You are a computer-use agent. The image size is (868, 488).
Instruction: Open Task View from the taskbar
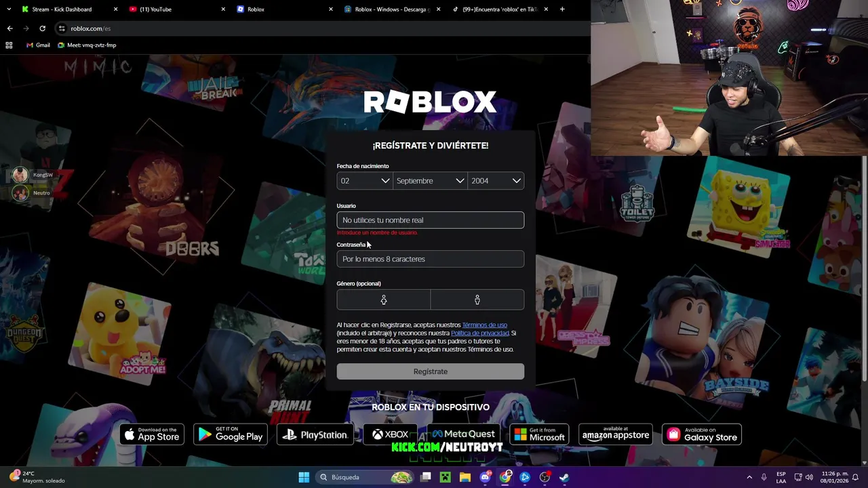426,477
